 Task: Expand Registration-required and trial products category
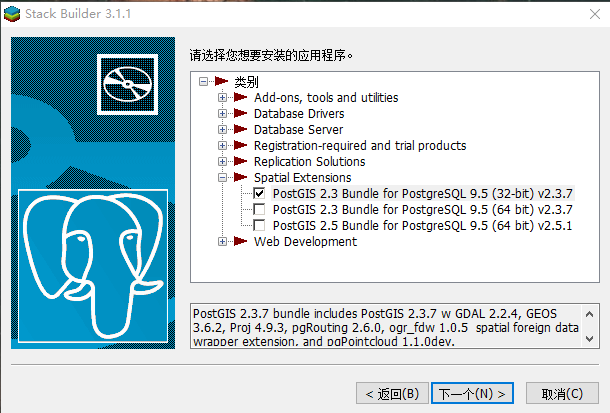pos(223,145)
